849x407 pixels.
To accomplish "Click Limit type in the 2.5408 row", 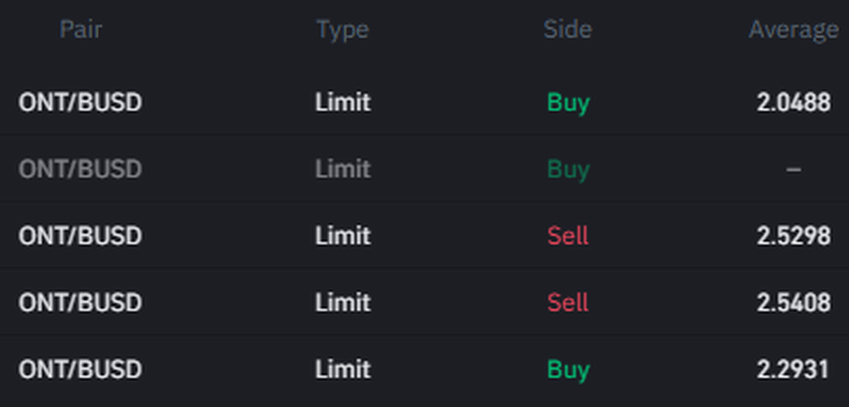I will click(x=342, y=302).
